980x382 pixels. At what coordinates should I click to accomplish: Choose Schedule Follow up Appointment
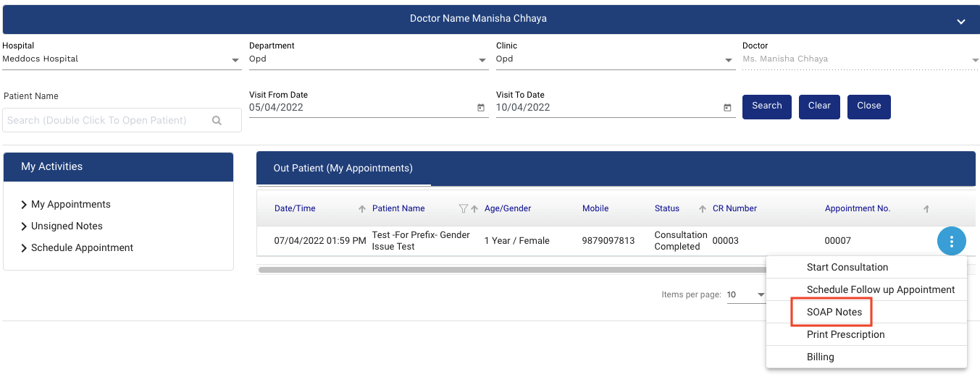click(866, 289)
